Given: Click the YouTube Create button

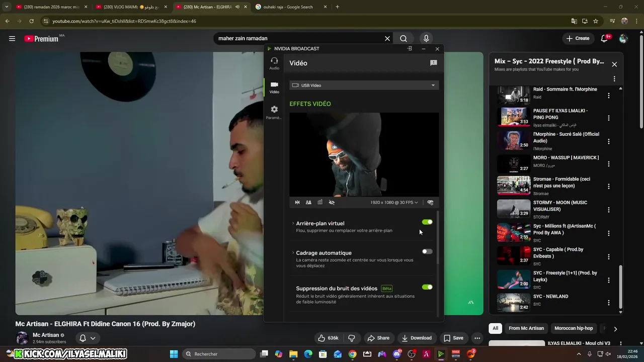Looking at the screenshot, I should tap(578, 38).
